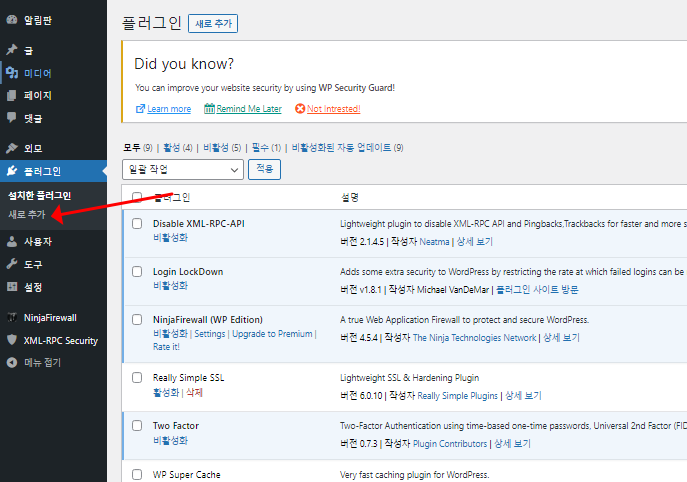The image size is (687, 482).
Task: Open the 페이지 pages menu
Action: click(x=38, y=96)
